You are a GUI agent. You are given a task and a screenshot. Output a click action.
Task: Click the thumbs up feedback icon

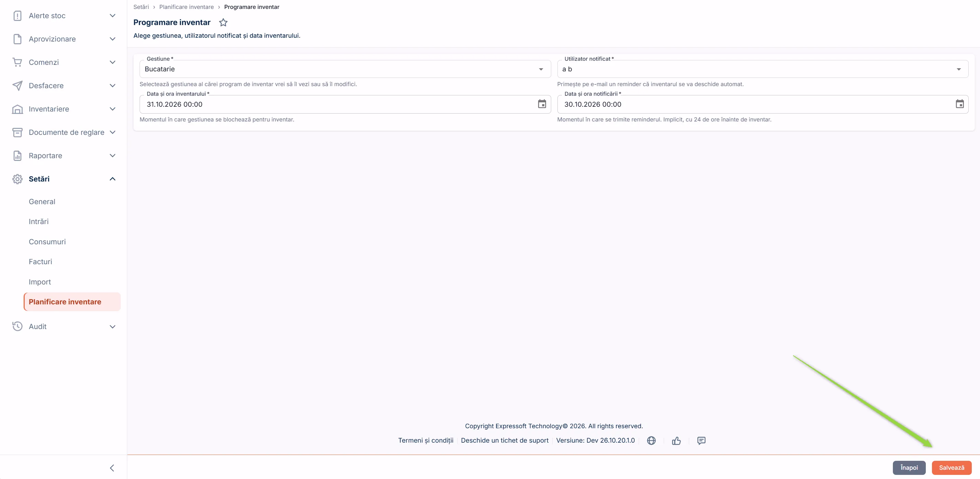(676, 441)
